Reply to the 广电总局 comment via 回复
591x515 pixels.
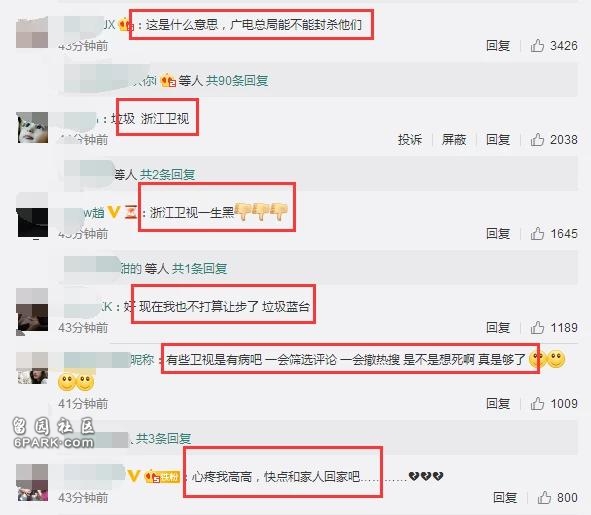tap(498, 46)
